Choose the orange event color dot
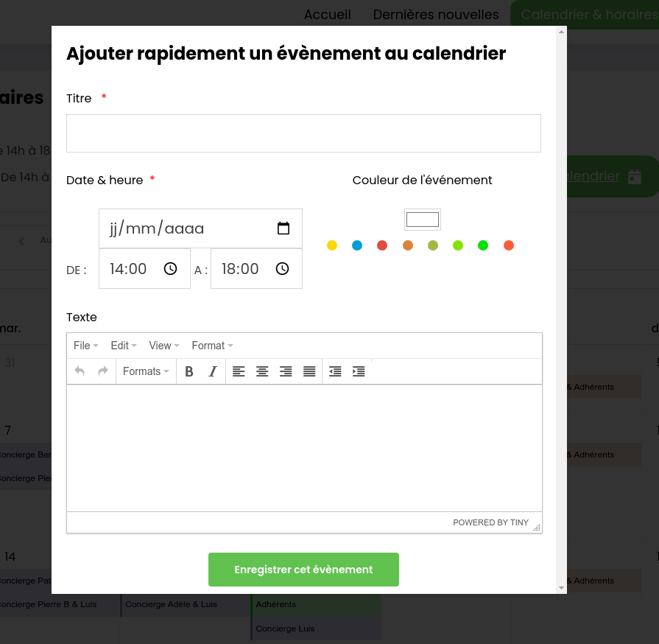Screen dimensions: 659x644 point(408,245)
